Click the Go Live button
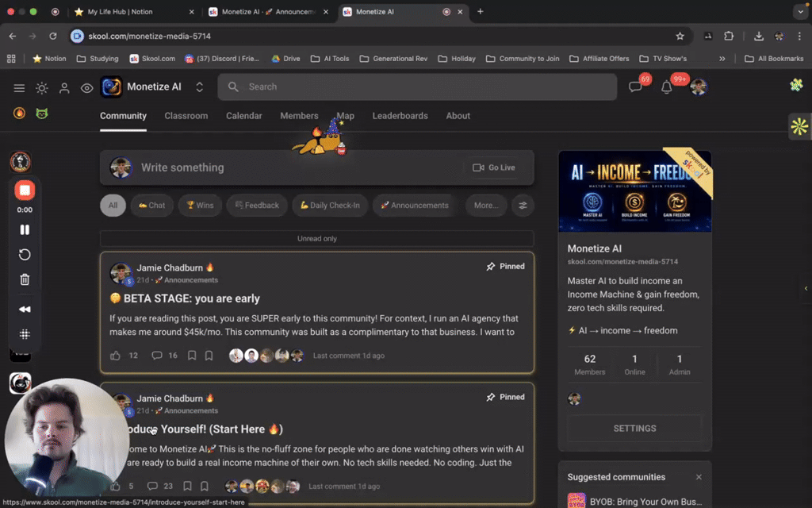Screen dimensions: 812x508 tap(494, 167)
